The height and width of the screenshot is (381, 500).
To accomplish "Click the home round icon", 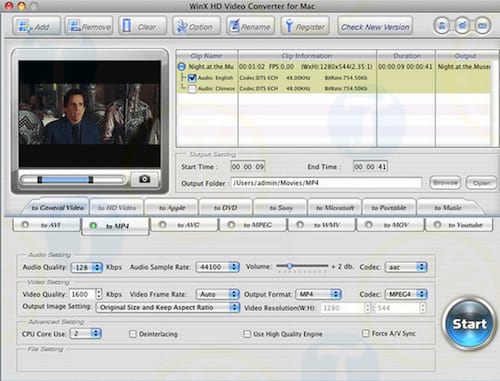I will (x=462, y=25).
